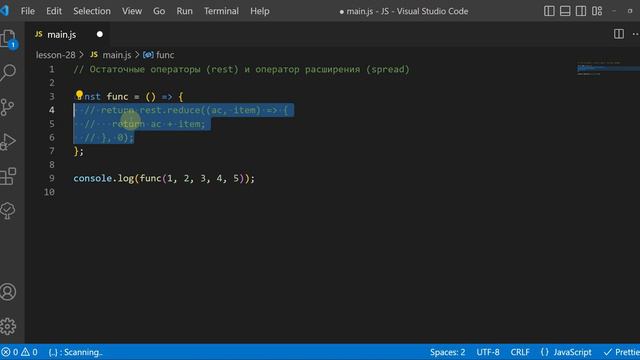The image size is (640, 360).
Task: Open the Source Control view
Action: coord(8,107)
